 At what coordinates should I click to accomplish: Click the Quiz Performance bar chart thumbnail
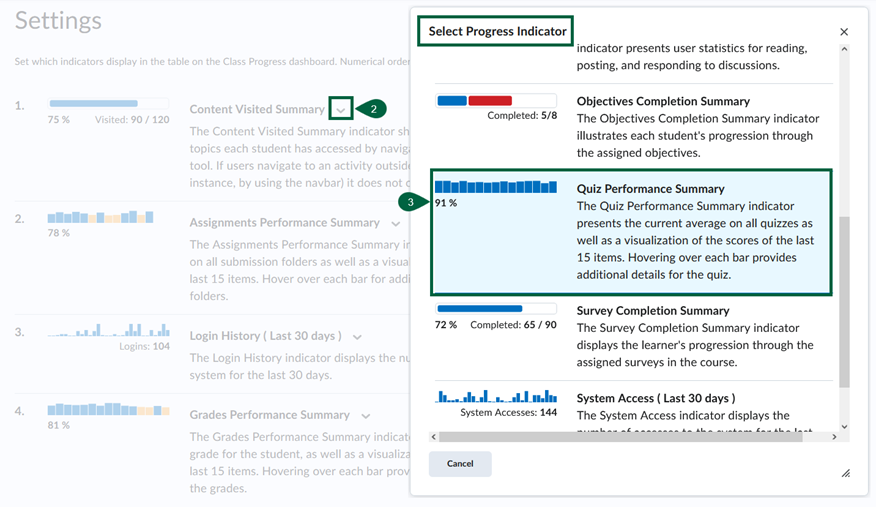496,187
